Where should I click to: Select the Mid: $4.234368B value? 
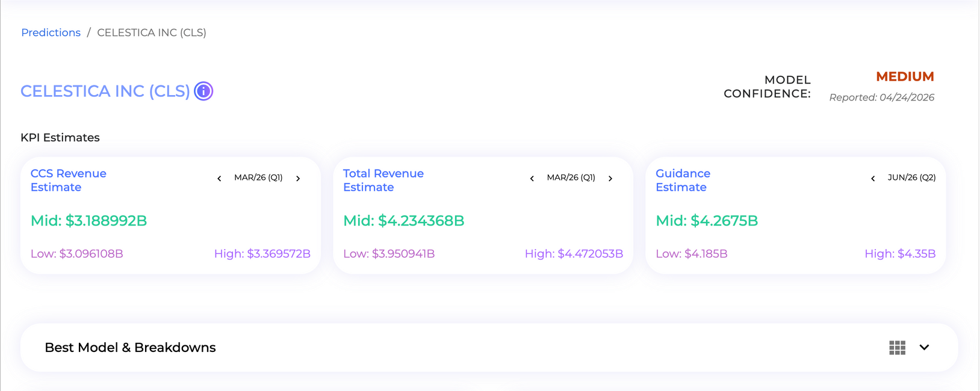pyautogui.click(x=404, y=221)
